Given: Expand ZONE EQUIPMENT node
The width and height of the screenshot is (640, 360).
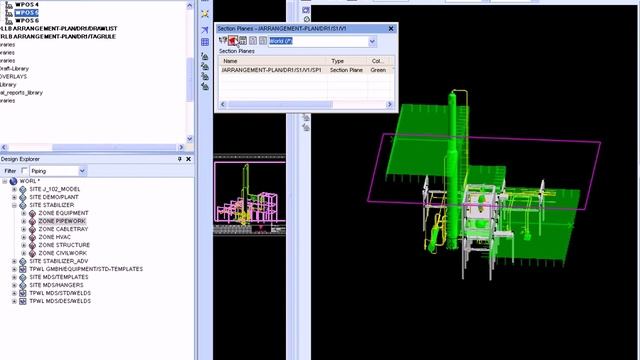Looking at the screenshot, I should (24, 213).
